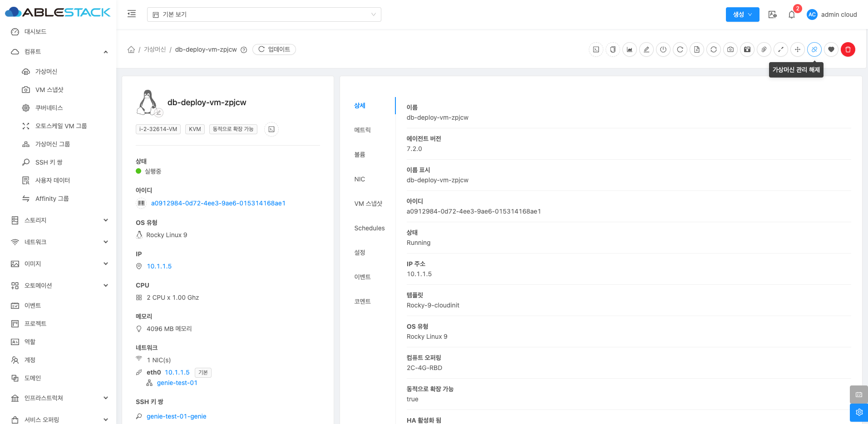The height and width of the screenshot is (424, 868).
Task: Switch to the 메트릭 tab
Action: (362, 130)
